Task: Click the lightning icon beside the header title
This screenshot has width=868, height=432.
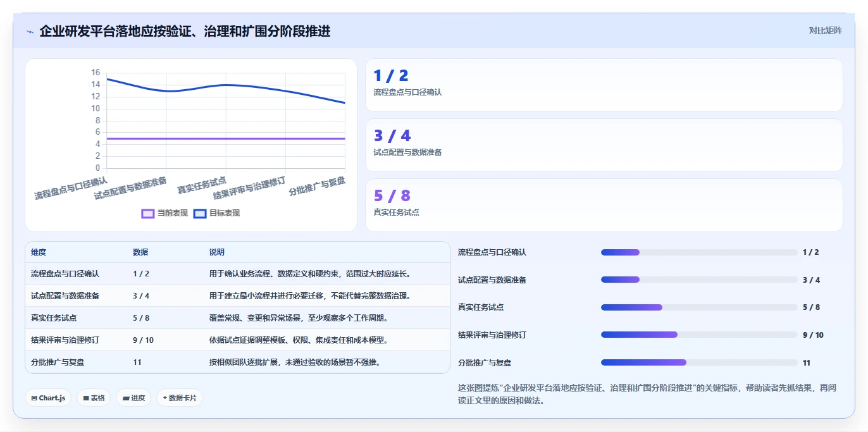Action: pyautogui.click(x=30, y=32)
